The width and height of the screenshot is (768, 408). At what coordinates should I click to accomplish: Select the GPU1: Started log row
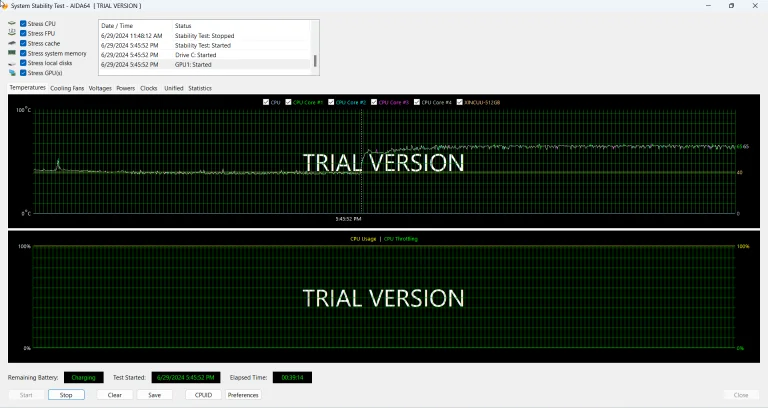[205, 65]
